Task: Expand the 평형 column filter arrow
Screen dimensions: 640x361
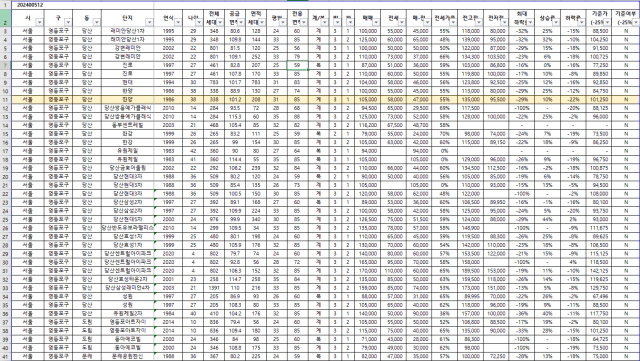Action: coord(283,22)
